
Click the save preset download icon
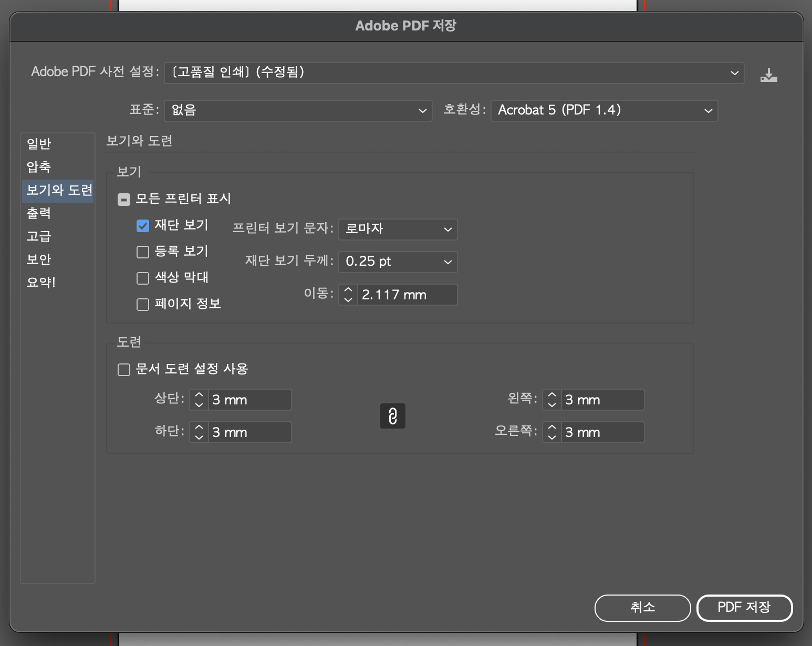click(x=768, y=75)
